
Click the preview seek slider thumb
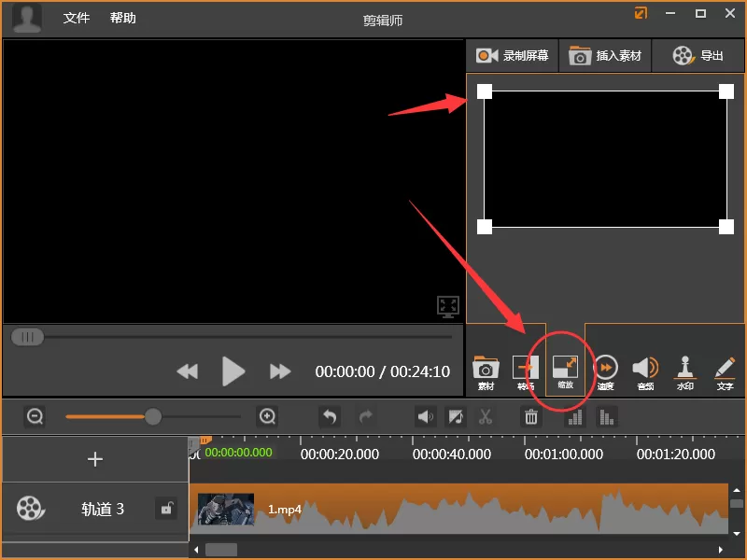tap(27, 337)
